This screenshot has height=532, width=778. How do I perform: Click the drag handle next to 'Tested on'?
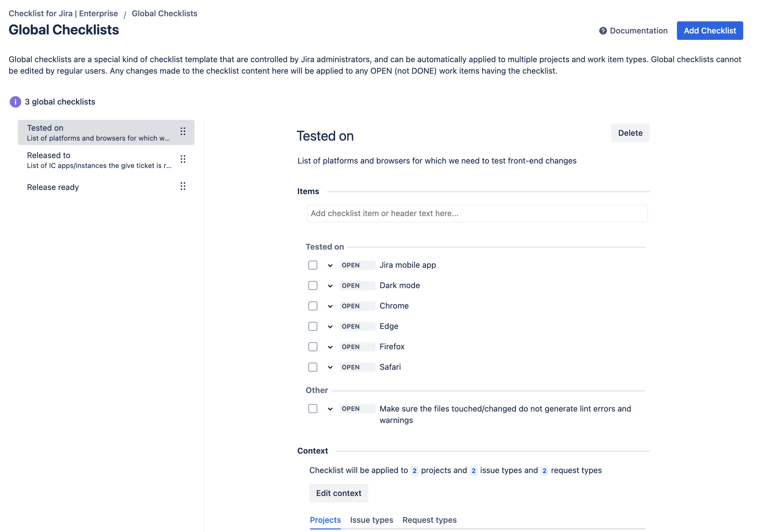[183, 132]
